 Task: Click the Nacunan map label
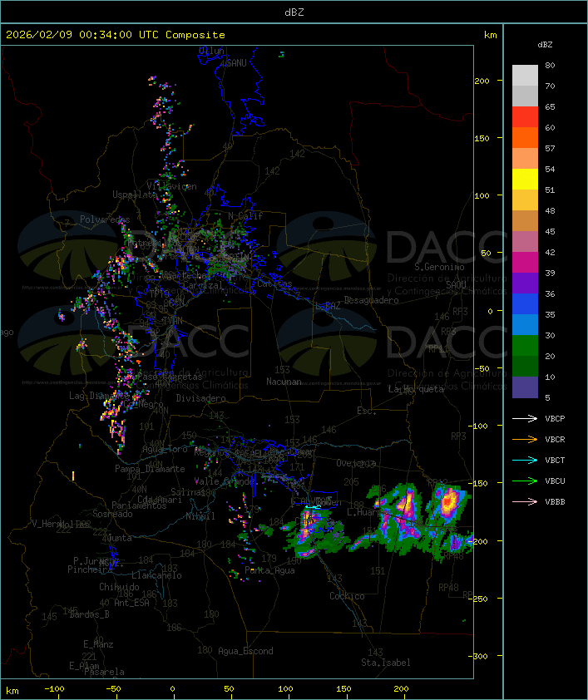[x=284, y=382]
